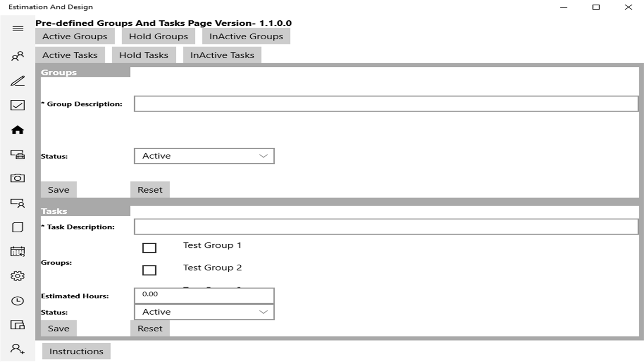
Task: Open the edit pencil tool in the sidebar
Action: 17,80
